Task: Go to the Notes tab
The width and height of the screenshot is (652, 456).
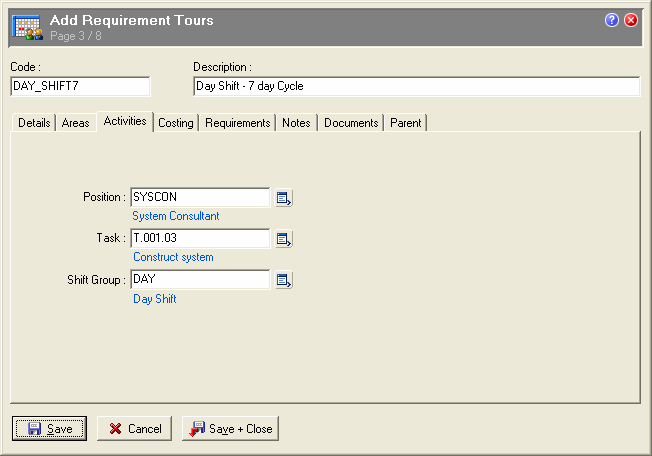Action: click(296, 123)
